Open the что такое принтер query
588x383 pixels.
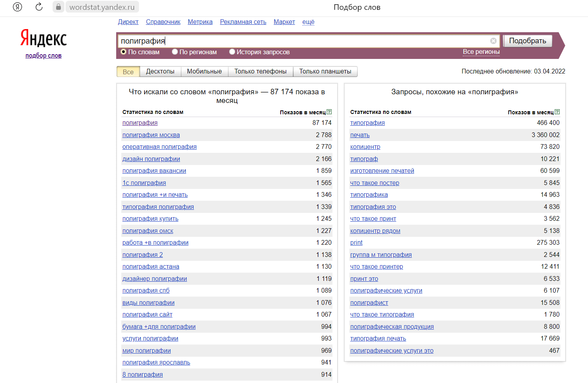click(376, 267)
